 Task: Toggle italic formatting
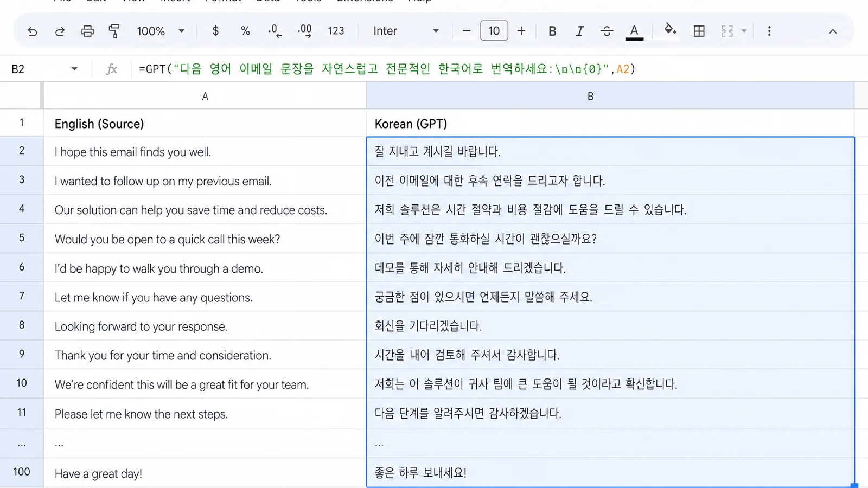point(579,31)
